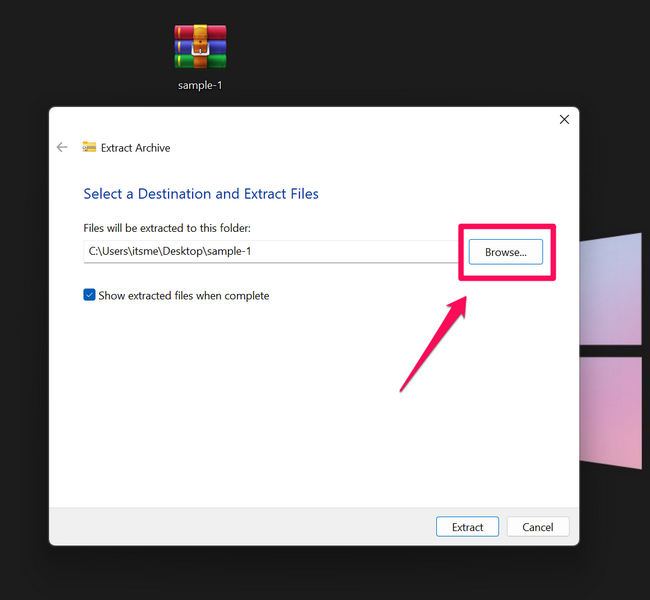The height and width of the screenshot is (600, 650).
Task: Cancel the extraction dialog
Action: 538,527
